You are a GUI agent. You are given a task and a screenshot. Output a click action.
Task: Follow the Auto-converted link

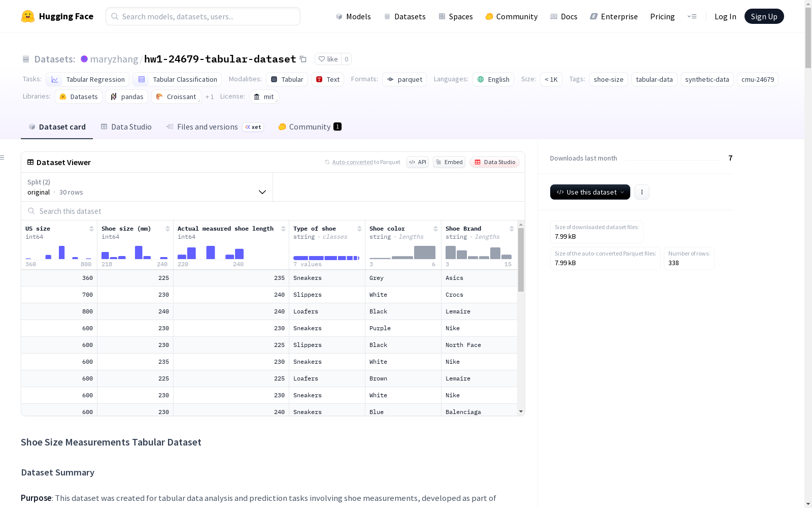click(x=353, y=162)
